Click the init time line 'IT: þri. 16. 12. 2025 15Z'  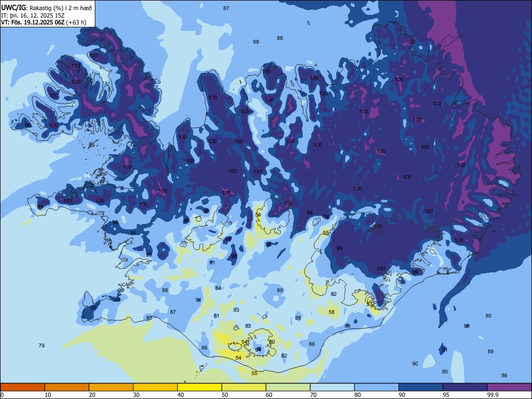(x=32, y=15)
